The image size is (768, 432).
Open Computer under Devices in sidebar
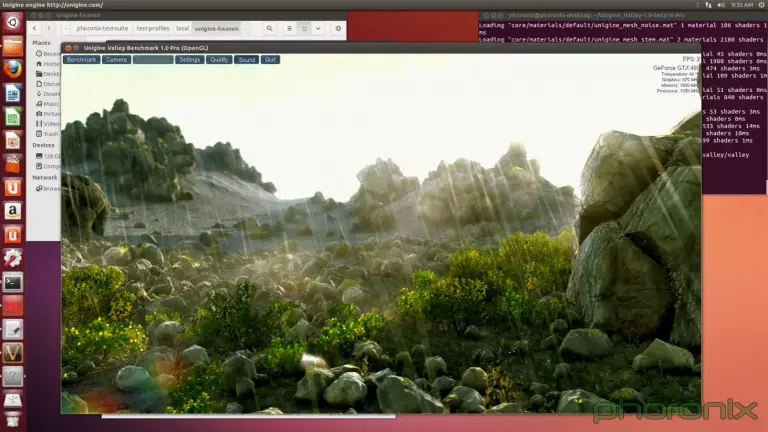(48, 167)
